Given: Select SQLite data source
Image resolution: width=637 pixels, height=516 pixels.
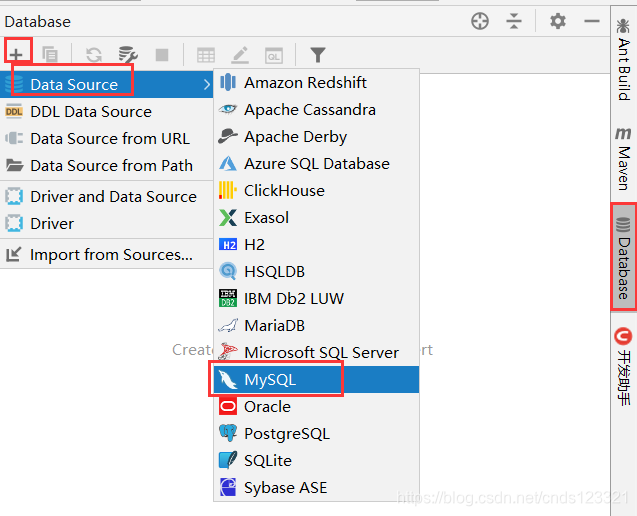Looking at the screenshot, I should coord(316,461).
